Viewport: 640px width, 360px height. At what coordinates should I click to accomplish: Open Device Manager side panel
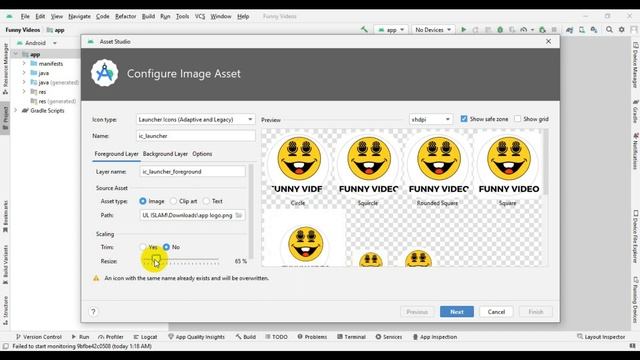[635, 65]
